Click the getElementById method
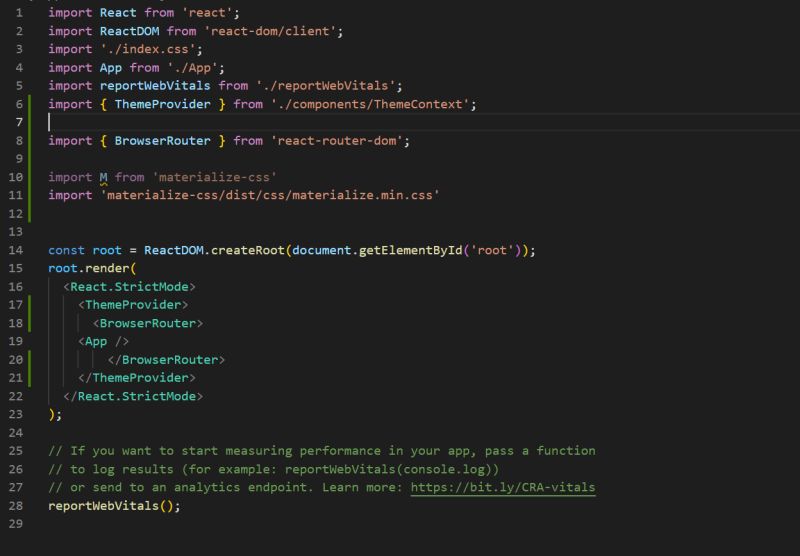This screenshot has width=800, height=556. point(410,250)
